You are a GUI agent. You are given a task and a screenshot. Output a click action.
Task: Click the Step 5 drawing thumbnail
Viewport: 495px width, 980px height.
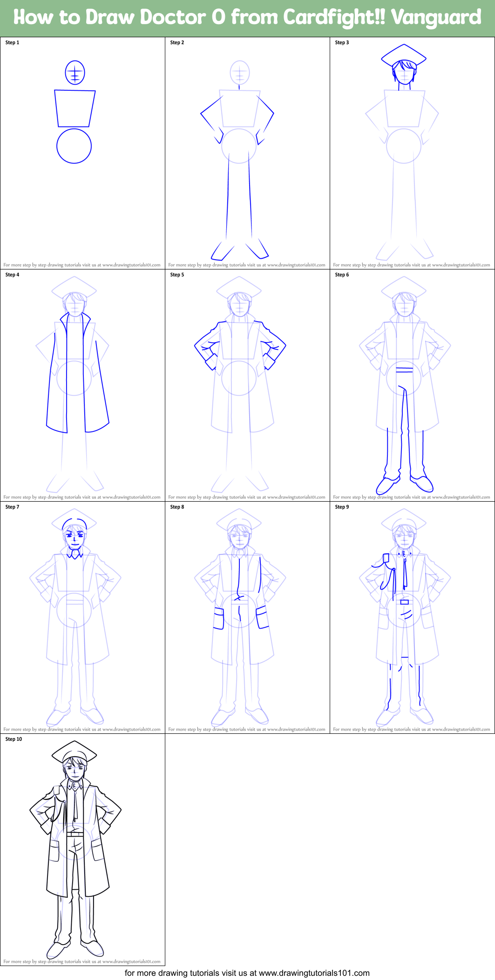(x=247, y=385)
